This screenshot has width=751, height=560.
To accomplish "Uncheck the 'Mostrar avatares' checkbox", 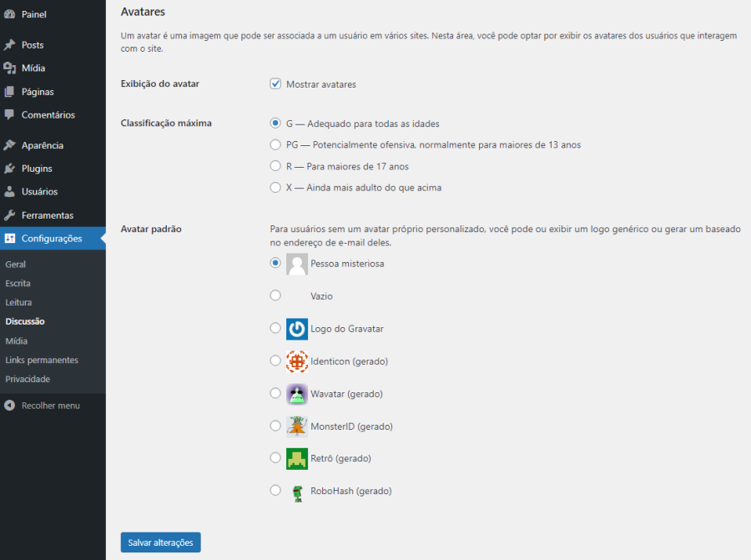I will click(275, 83).
